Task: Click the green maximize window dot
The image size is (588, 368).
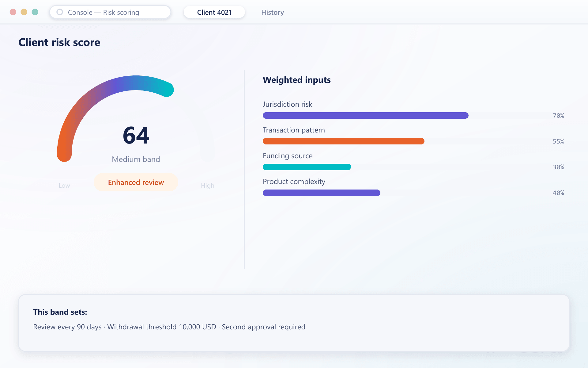Action: [x=35, y=12]
